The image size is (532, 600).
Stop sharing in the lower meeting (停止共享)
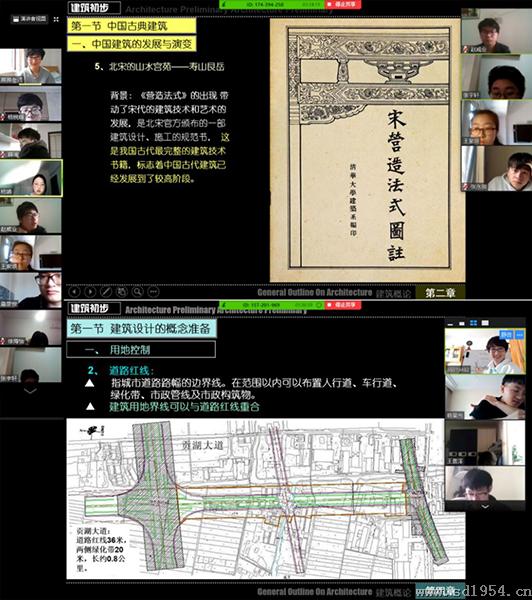[343, 305]
